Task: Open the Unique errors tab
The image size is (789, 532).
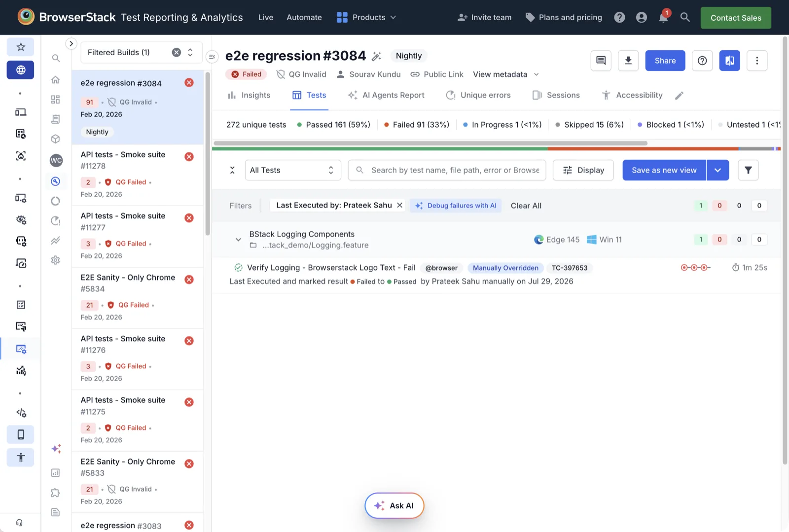Action: tap(478, 95)
